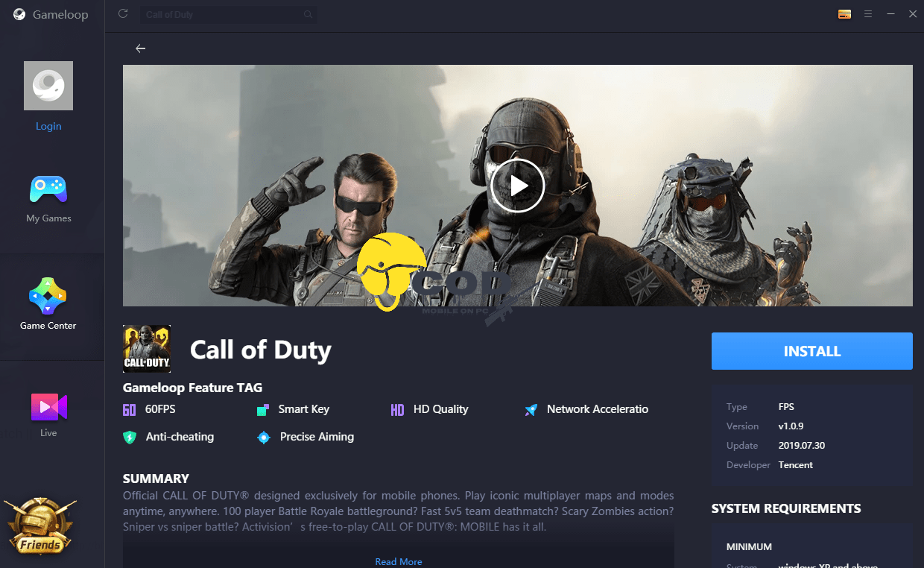Click the FPS type value
This screenshot has height=568, width=924.
tap(786, 407)
